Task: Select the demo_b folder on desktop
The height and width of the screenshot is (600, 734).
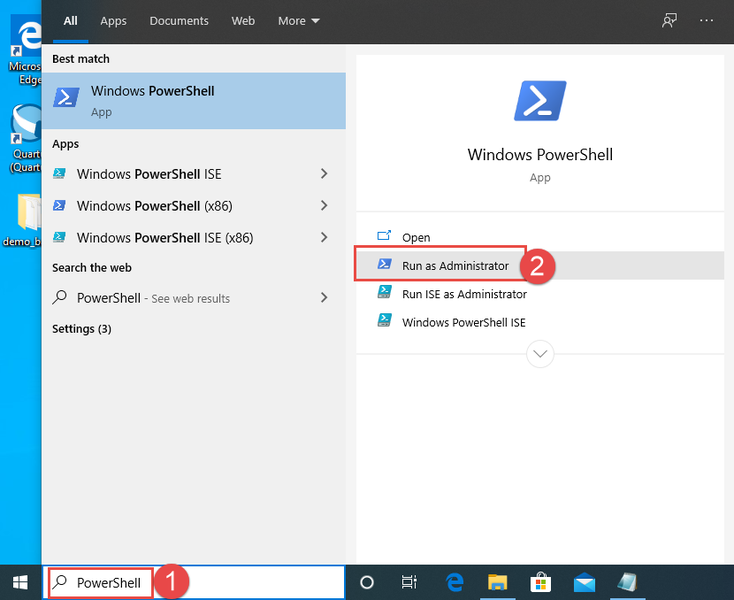Action: click(22, 220)
